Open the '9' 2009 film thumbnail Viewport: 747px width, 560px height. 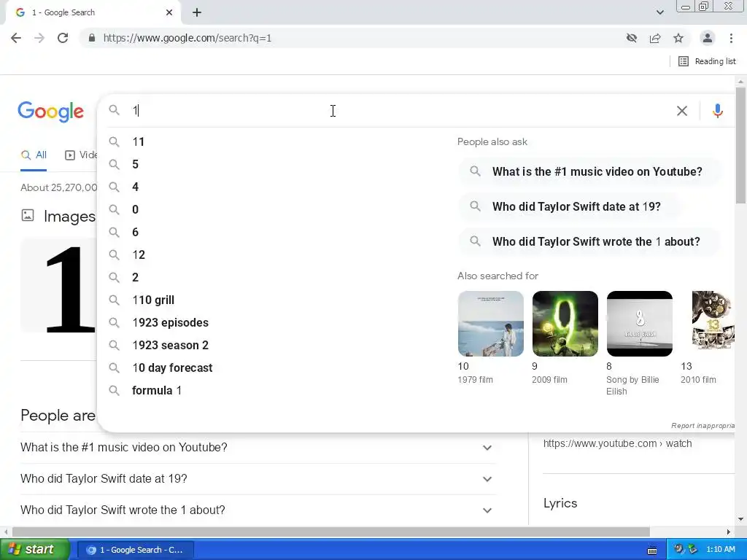[565, 324]
